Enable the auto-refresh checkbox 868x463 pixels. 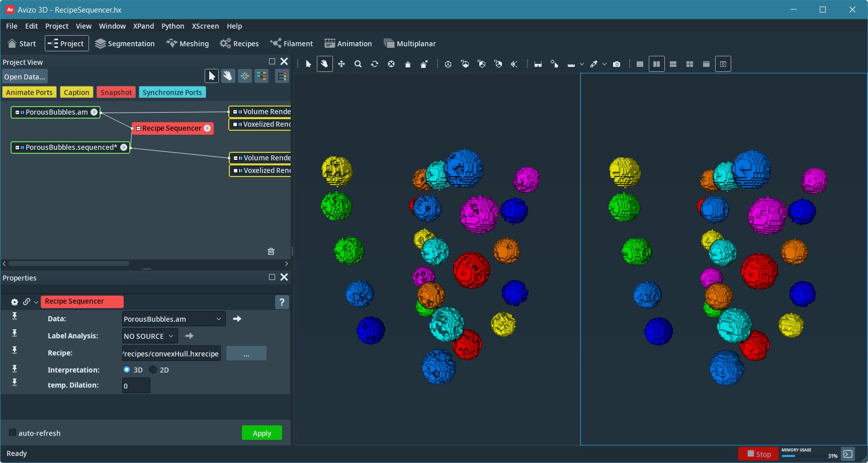coord(13,433)
